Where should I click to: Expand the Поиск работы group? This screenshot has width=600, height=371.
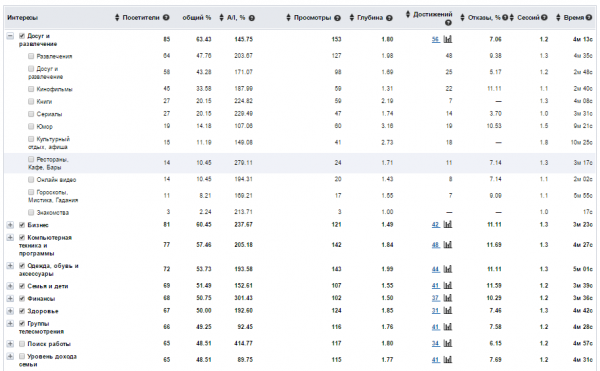point(10,343)
